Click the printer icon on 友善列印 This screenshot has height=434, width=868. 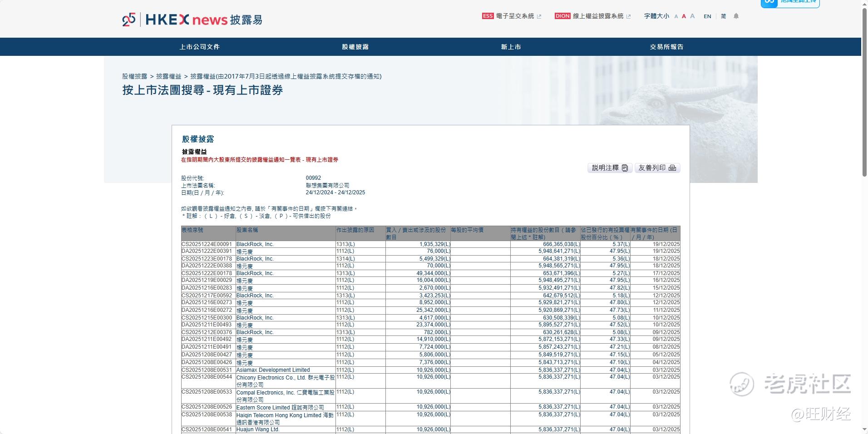(x=672, y=168)
